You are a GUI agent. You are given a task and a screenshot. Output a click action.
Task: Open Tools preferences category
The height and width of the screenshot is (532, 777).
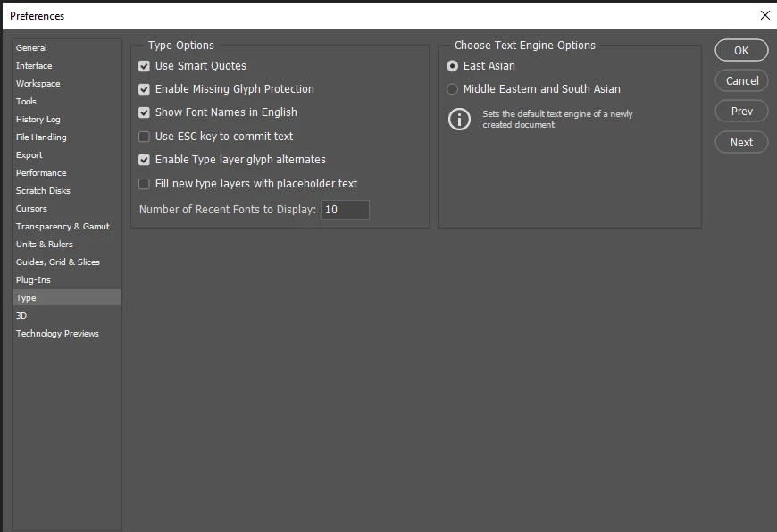(67, 101)
